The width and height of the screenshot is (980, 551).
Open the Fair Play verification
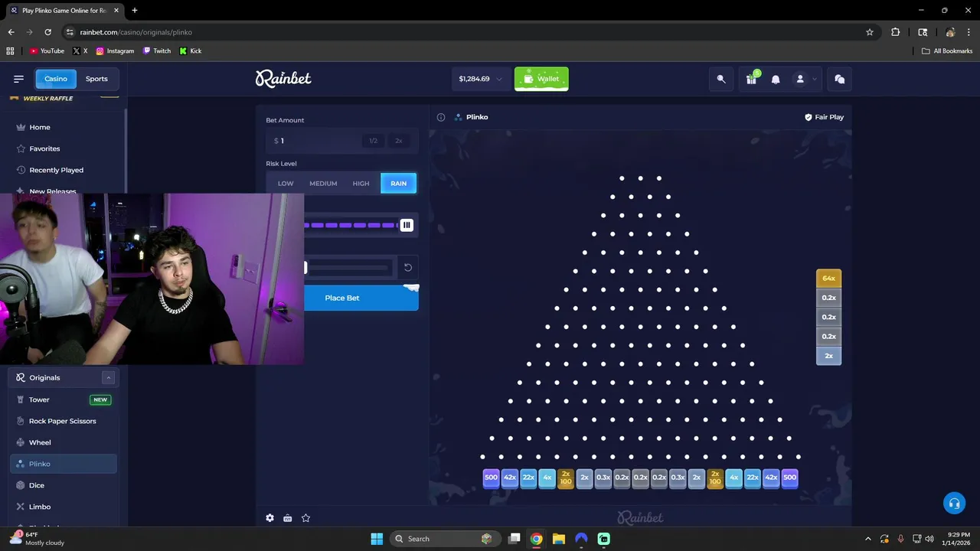tap(824, 117)
